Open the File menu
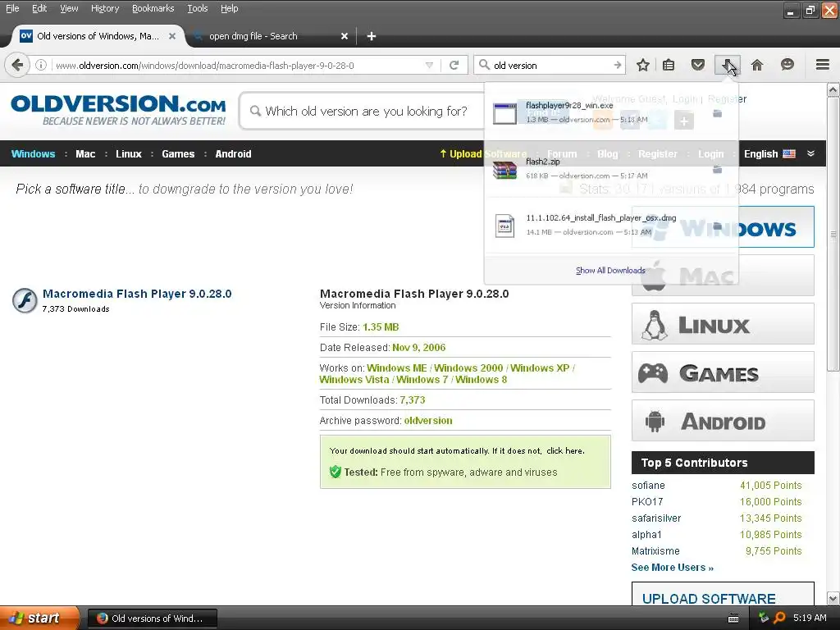 tap(11, 8)
